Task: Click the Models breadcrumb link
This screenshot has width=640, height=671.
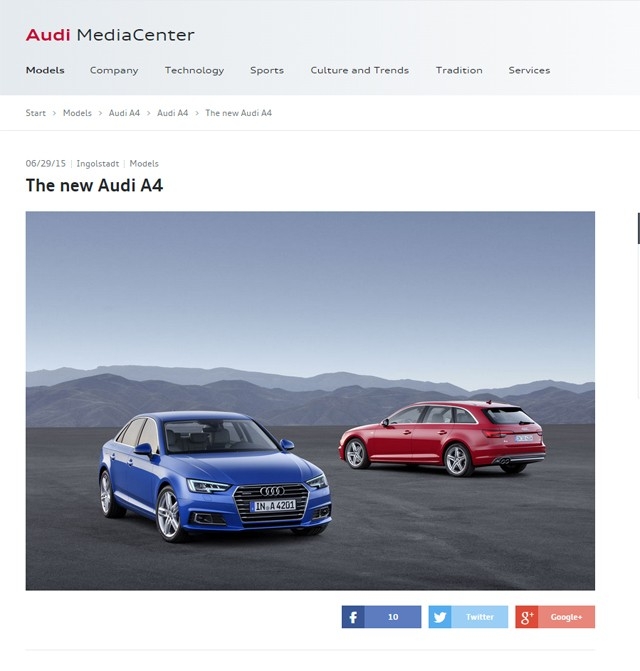Action: point(77,113)
